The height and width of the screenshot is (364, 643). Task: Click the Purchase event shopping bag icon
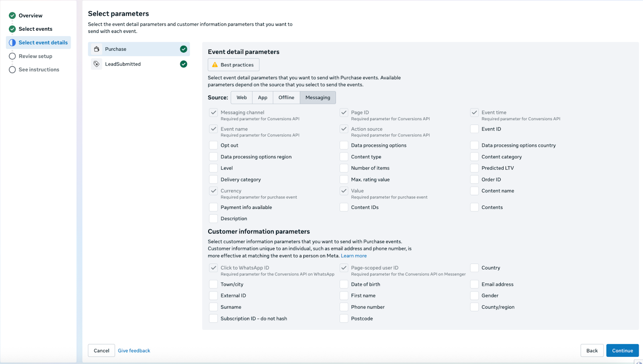96,49
